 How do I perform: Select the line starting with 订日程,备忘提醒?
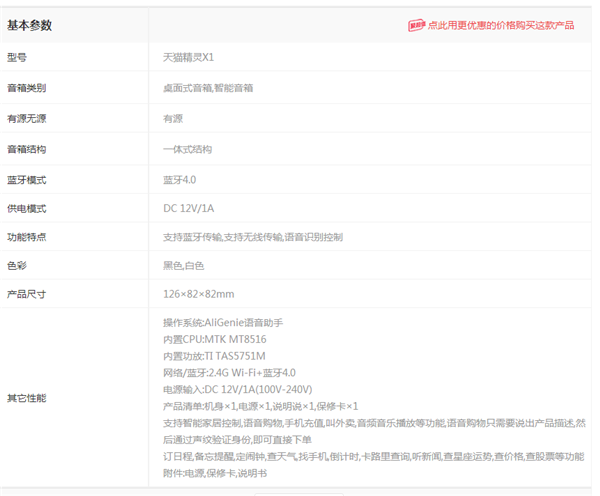point(373,457)
